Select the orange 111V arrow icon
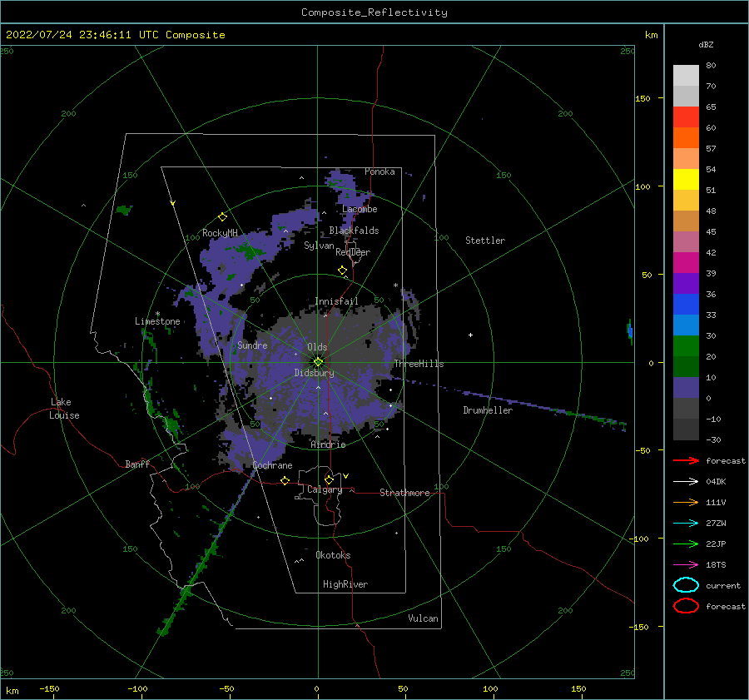This screenshot has width=749, height=700. (x=686, y=502)
